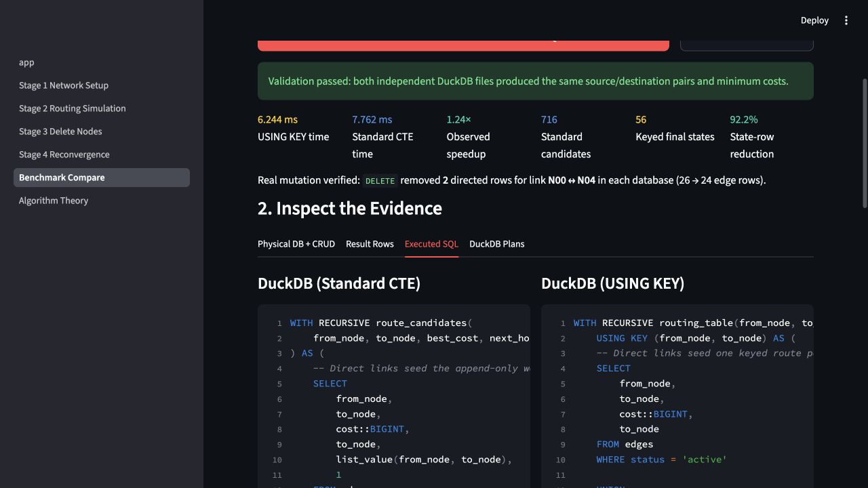
Task: Click the 56 keyed final states value
Action: 641,119
